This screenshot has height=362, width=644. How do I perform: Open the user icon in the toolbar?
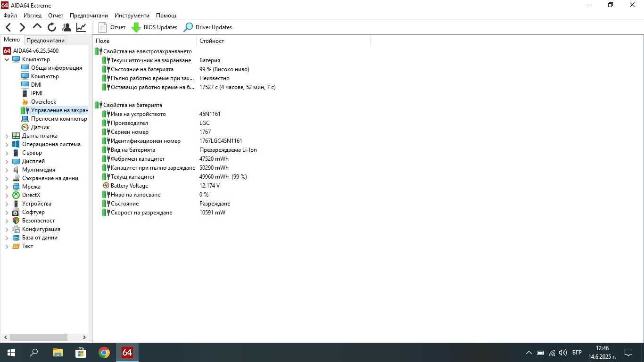pos(66,27)
